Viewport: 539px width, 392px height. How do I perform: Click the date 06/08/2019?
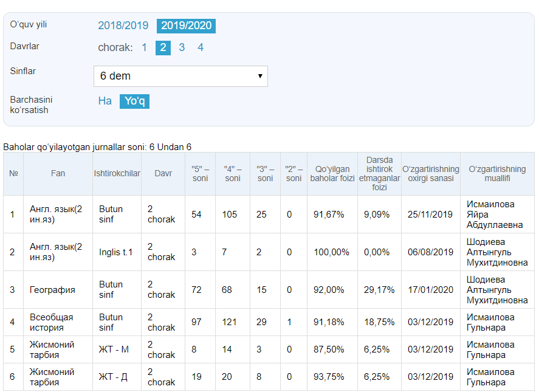click(x=430, y=252)
